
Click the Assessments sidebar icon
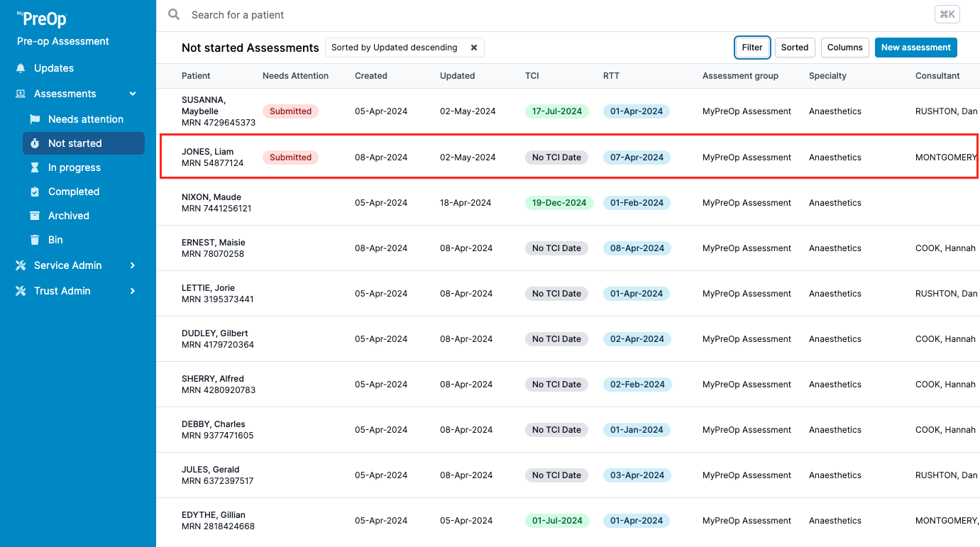pyautogui.click(x=21, y=94)
